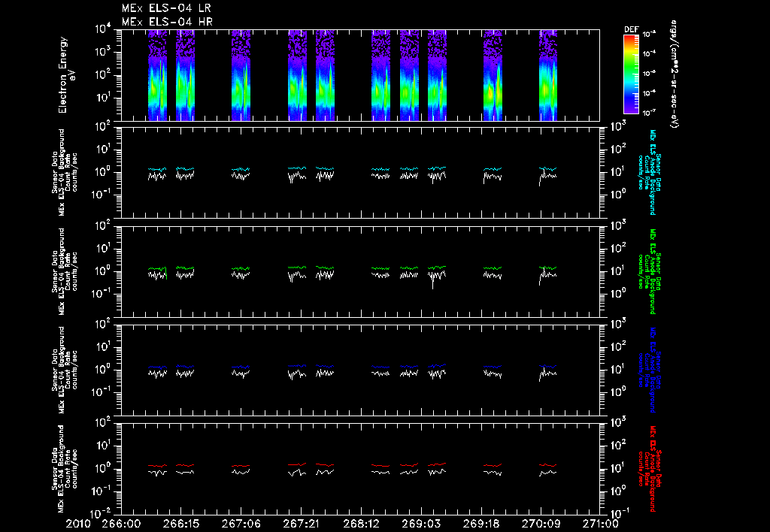Click the 10^1 tick on Electron Energy axis
The width and height of the screenshot is (770, 532).
(102, 98)
